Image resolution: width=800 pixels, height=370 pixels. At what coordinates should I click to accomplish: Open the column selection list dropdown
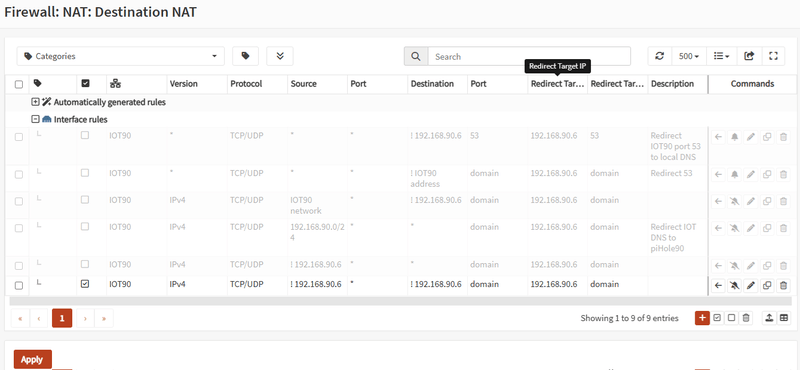(x=721, y=56)
